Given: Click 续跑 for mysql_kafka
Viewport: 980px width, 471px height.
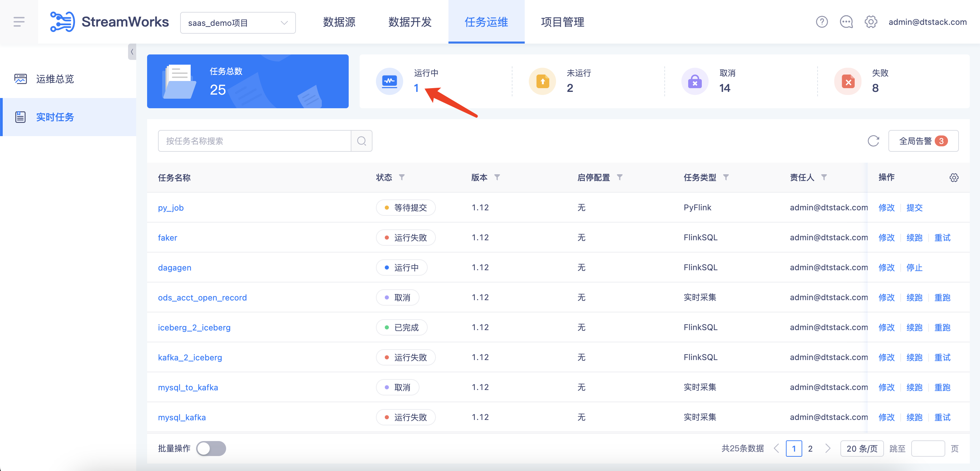Looking at the screenshot, I should (x=914, y=417).
